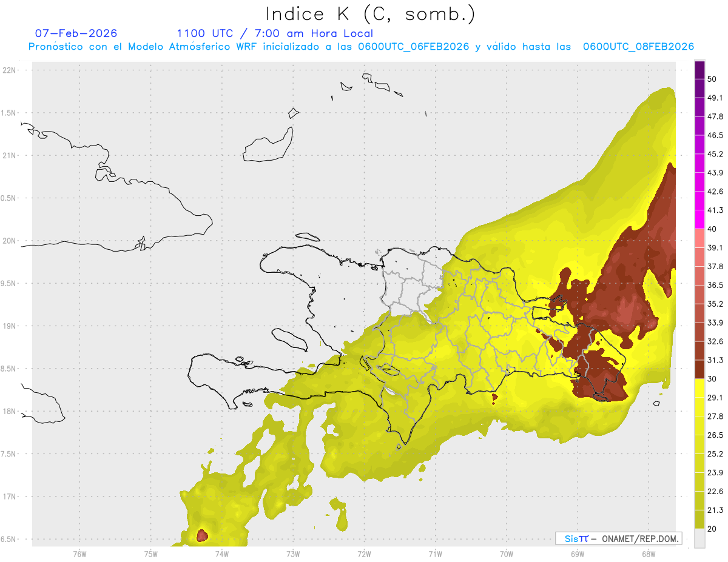Click the colorbar label "27.8"
The width and height of the screenshot is (728, 562).
click(x=715, y=416)
